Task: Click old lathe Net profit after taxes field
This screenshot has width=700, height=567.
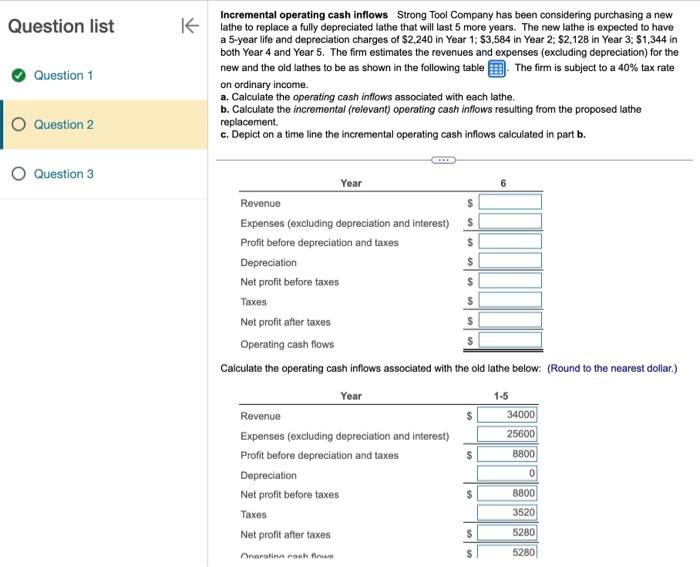Action: (x=507, y=533)
